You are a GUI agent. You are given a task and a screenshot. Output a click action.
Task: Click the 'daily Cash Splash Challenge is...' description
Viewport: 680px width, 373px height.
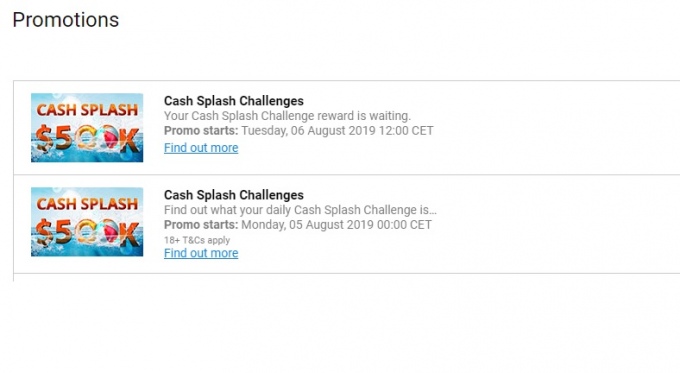(300, 210)
